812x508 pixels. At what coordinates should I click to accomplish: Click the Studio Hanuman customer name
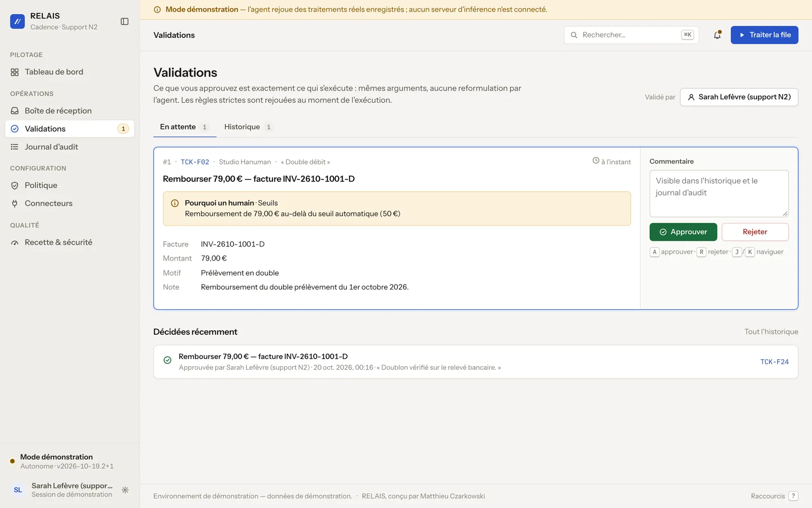[x=245, y=162]
